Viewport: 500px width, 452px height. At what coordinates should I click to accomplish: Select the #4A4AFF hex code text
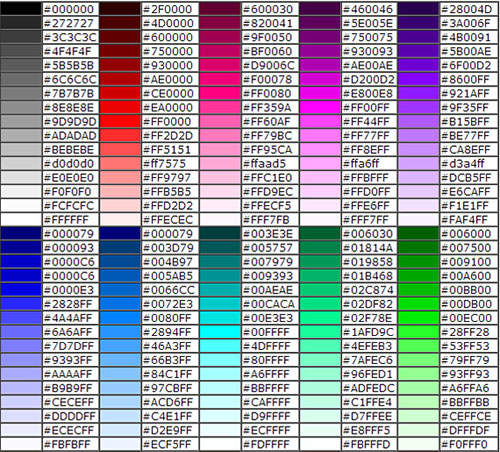[68, 318]
